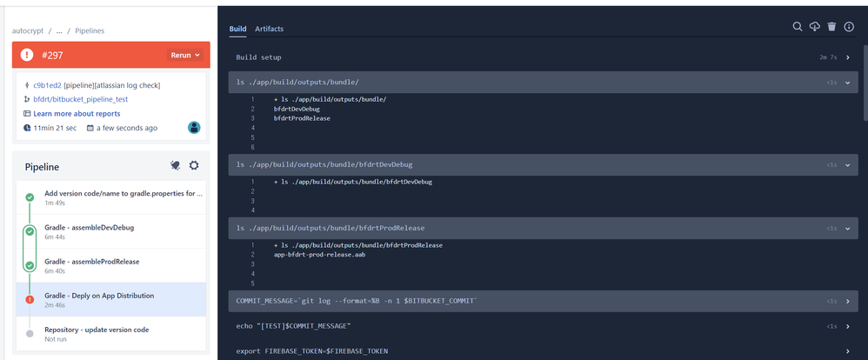Open commit c9b1ed2 link
868x360 pixels.
click(x=47, y=85)
